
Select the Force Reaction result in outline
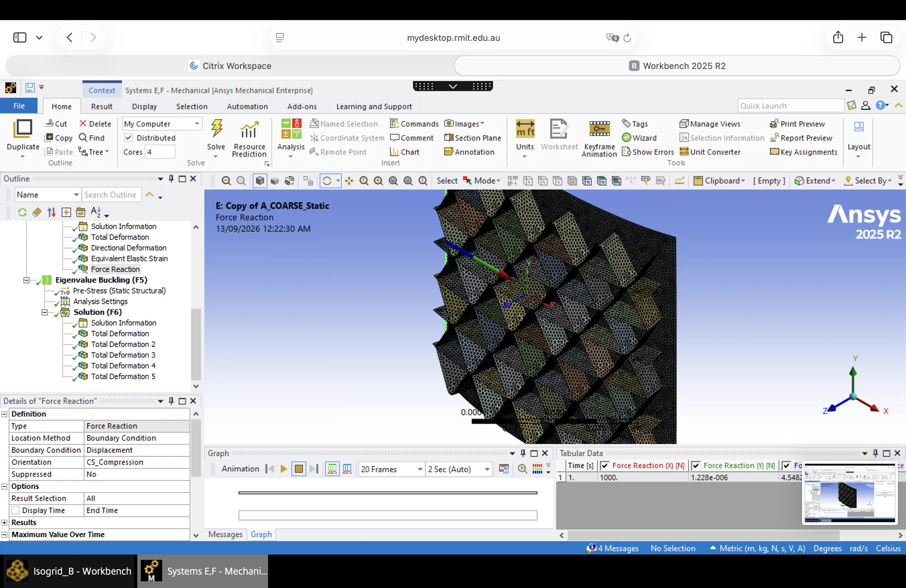tap(115, 269)
